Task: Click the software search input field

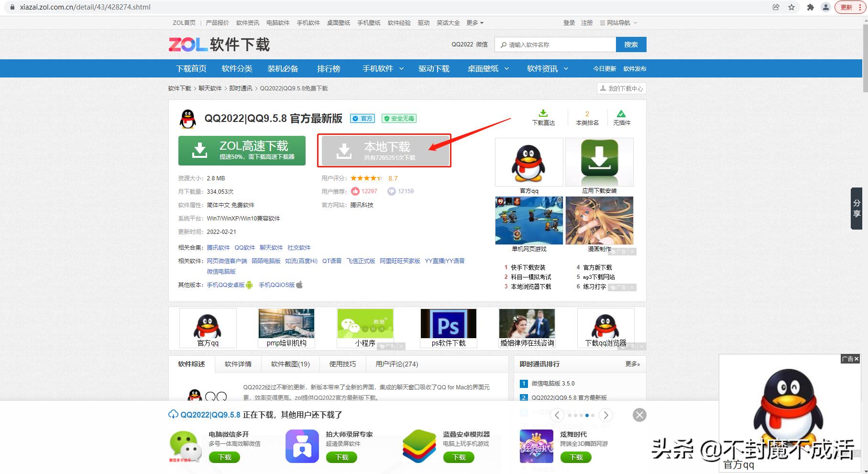Action: [x=555, y=44]
